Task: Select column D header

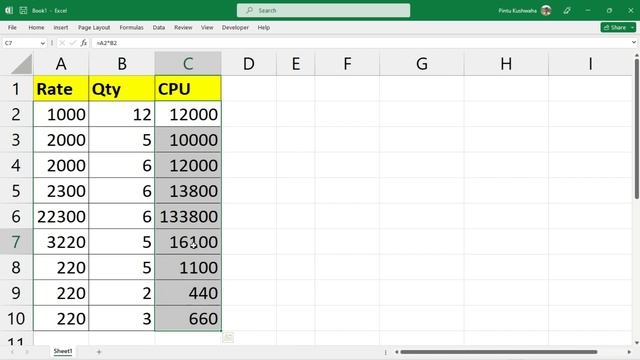Action: point(249,64)
